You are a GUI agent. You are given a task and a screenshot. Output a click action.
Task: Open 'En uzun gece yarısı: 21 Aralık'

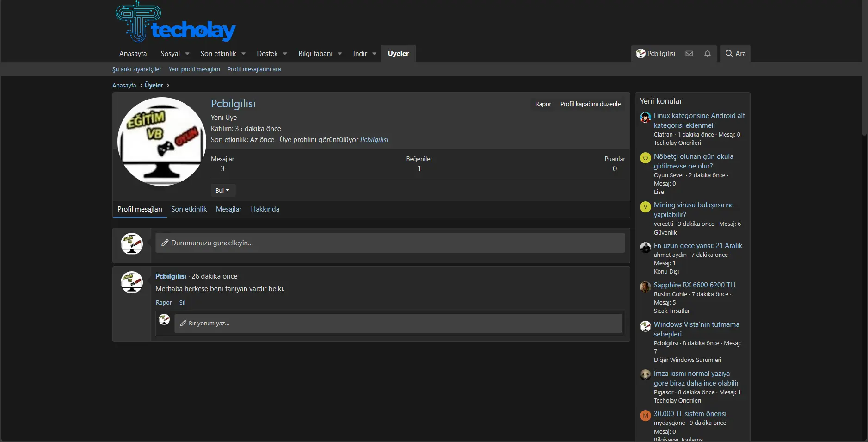click(698, 246)
